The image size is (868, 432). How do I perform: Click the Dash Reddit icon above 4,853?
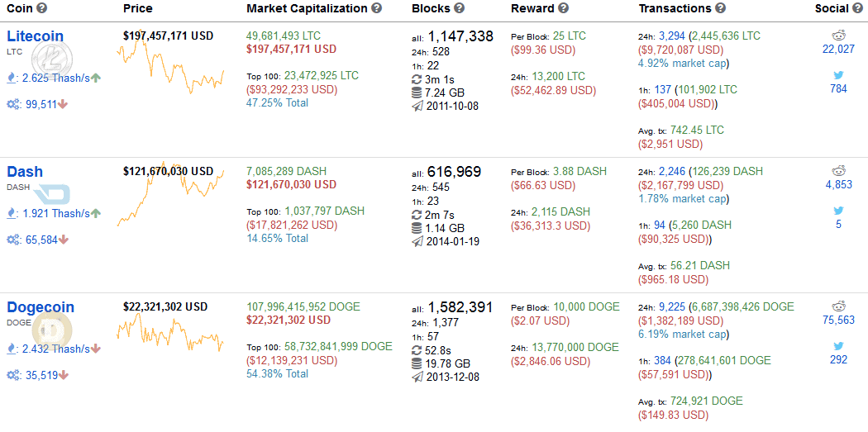(x=839, y=171)
